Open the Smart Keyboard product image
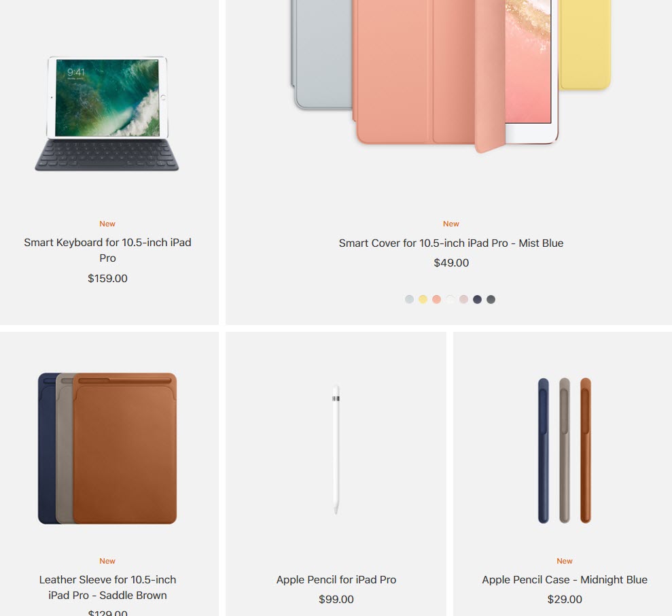Image resolution: width=672 pixels, height=616 pixels. coord(107,114)
